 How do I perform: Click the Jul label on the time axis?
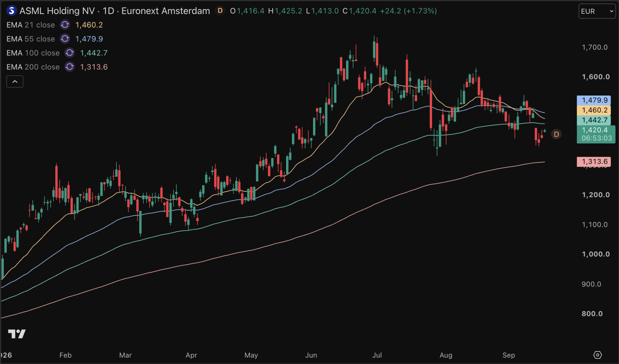[377, 355]
